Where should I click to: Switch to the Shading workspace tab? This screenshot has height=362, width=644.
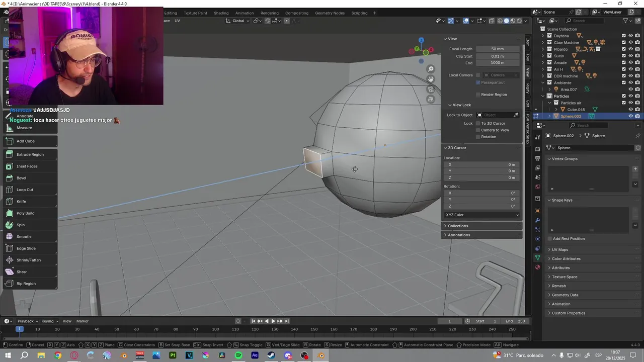[221, 13]
